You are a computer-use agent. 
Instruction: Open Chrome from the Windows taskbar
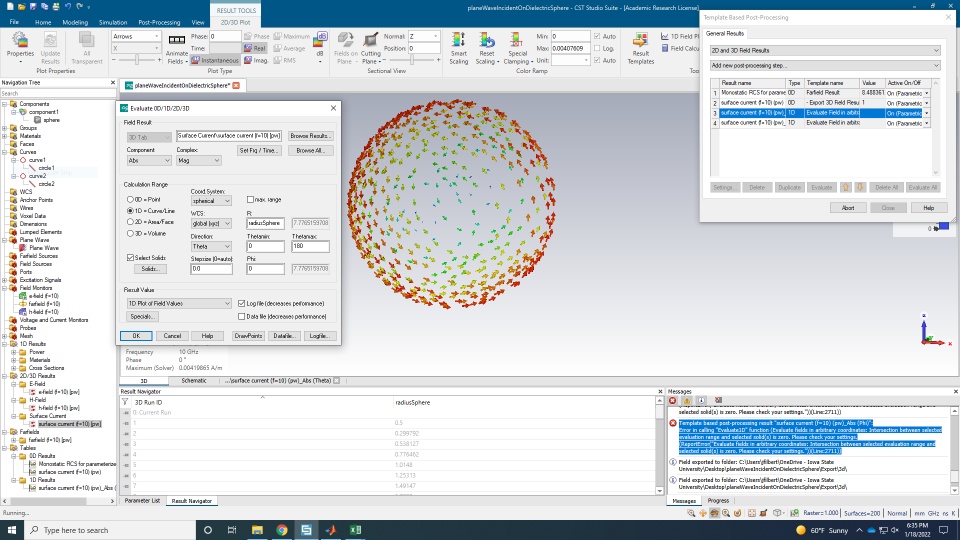(282, 530)
